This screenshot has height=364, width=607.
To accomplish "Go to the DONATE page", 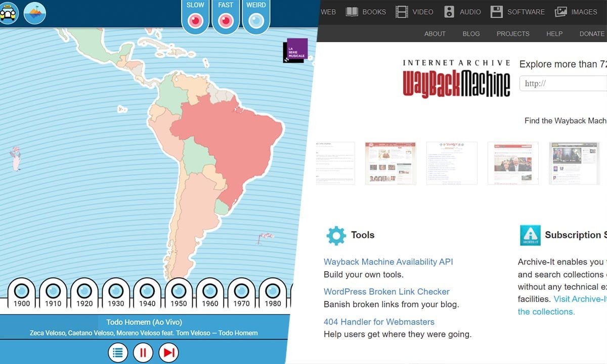I will (592, 34).
